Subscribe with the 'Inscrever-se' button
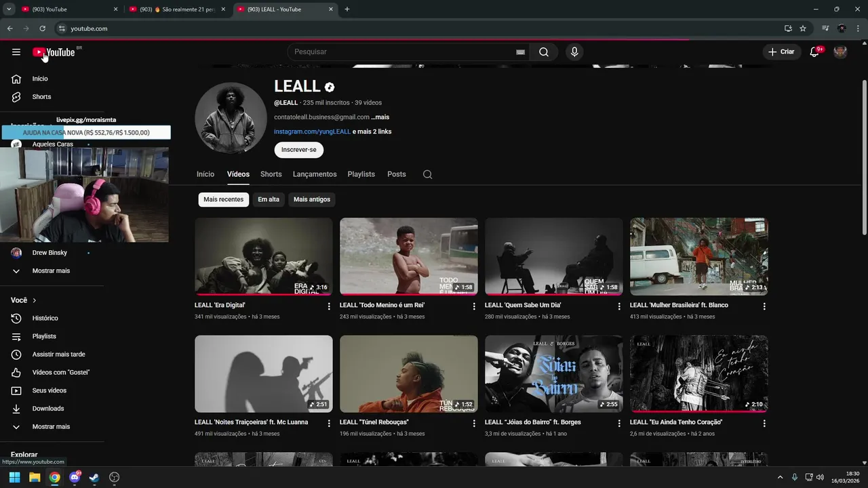868x488 pixels. click(298, 150)
